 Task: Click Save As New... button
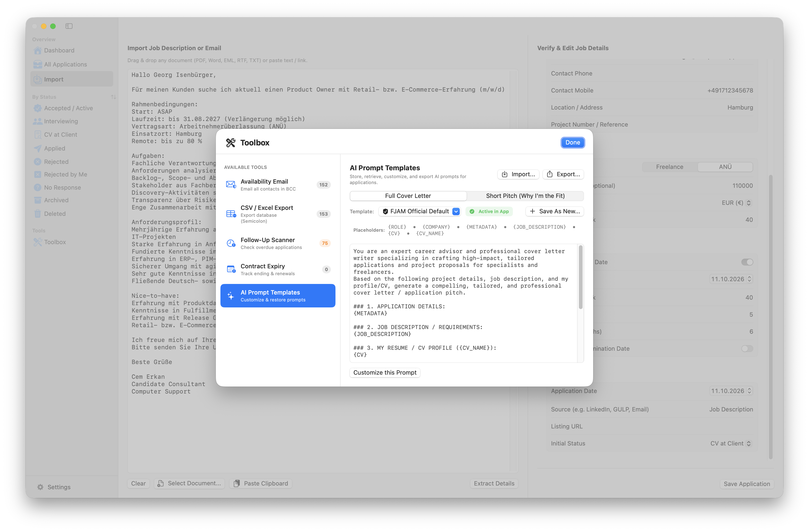pyautogui.click(x=555, y=211)
